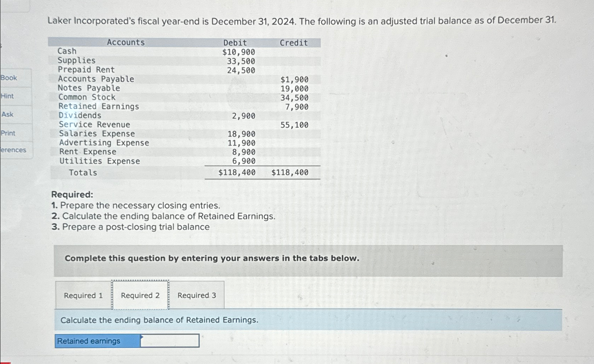Screen dimensions: 594x364
Task: Click the Advertising Expense value 11,900
Action: pos(241,143)
